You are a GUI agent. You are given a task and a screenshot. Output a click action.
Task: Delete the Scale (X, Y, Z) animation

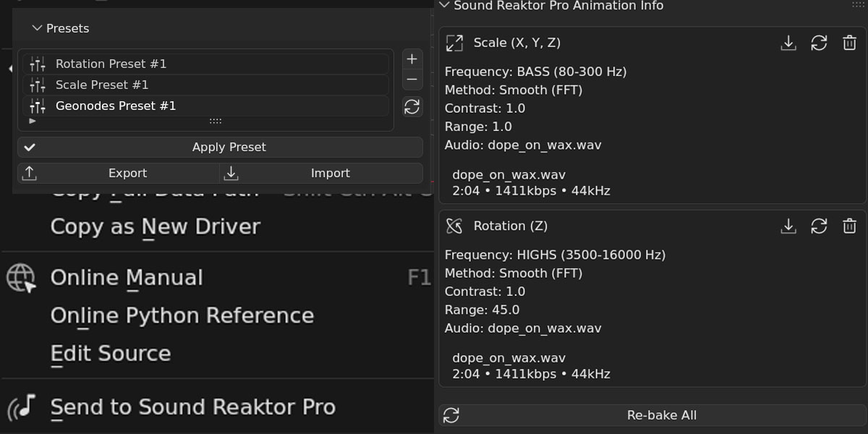pos(849,43)
